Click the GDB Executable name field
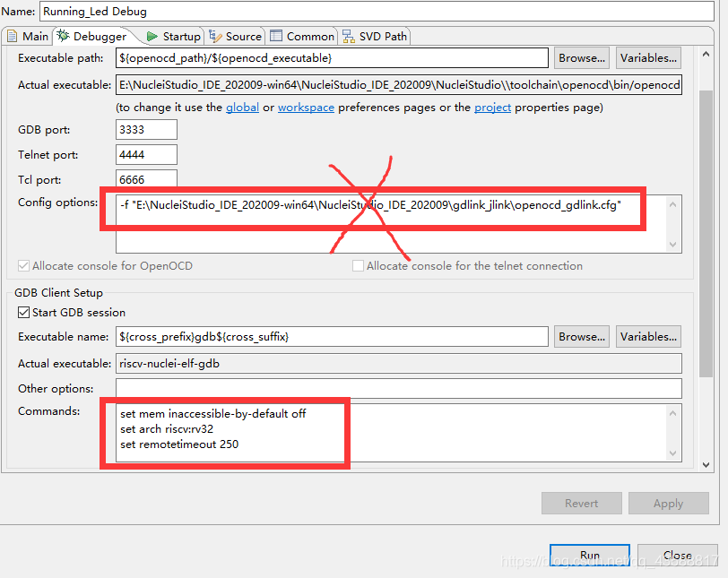The image size is (728, 578). click(x=332, y=336)
